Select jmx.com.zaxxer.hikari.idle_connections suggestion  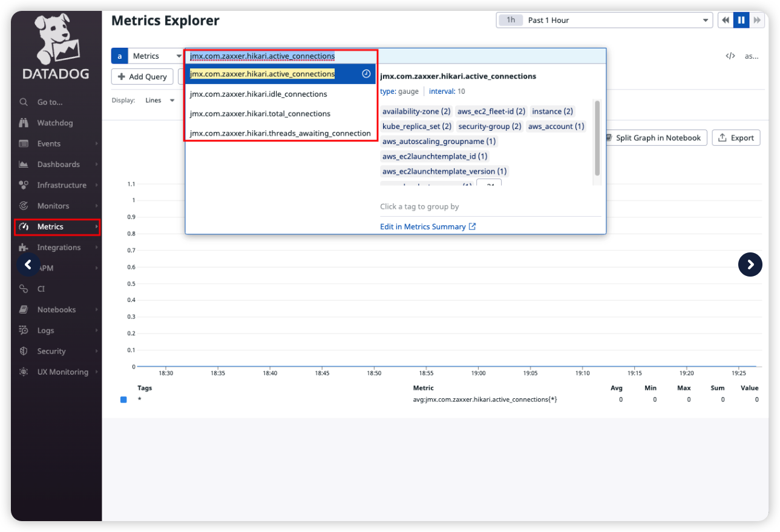[281, 94]
